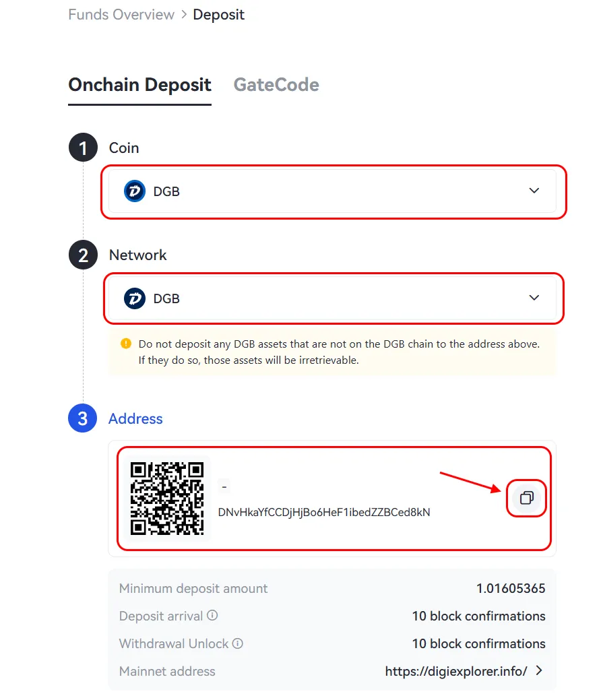Click the deposit QR code image

167,498
